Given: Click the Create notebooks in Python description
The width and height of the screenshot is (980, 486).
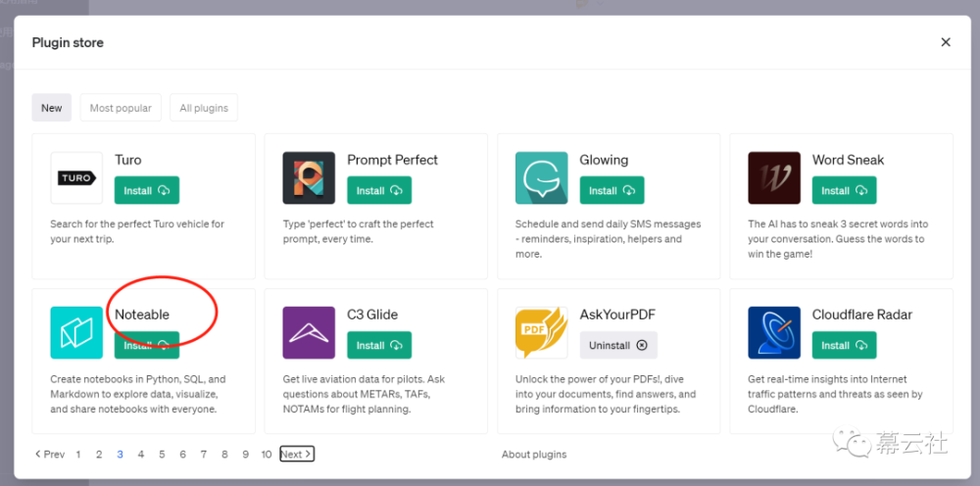Looking at the screenshot, I should [138, 394].
